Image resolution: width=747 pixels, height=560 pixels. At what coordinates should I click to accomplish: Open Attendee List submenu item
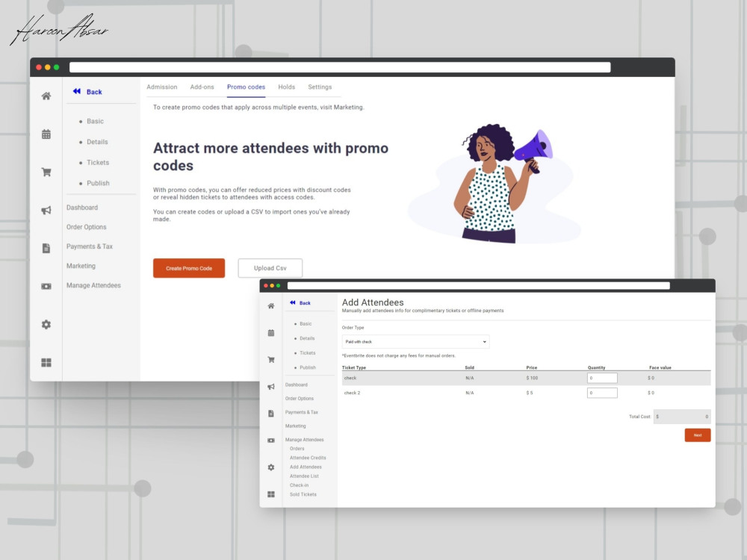(x=304, y=476)
